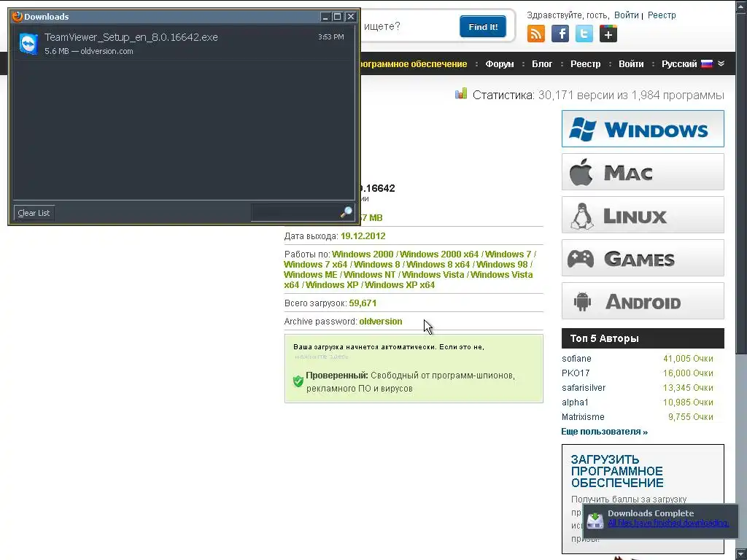Open the Реестр item in black menu bar
This screenshot has width=747, height=560.
(586, 64)
